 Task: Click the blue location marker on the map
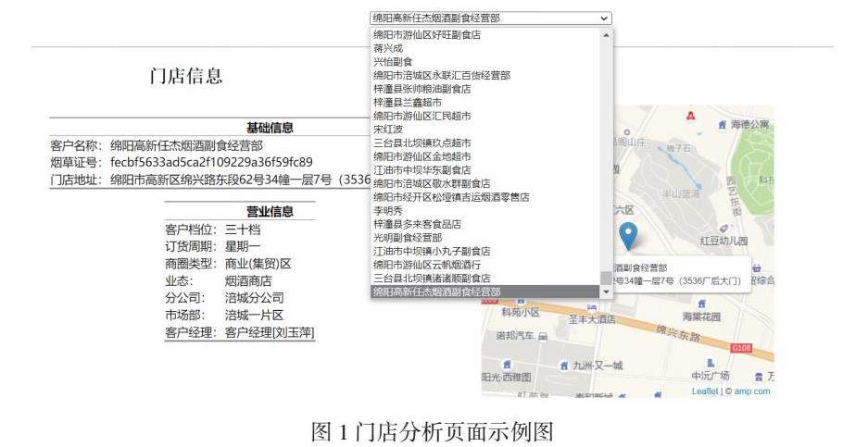628,236
